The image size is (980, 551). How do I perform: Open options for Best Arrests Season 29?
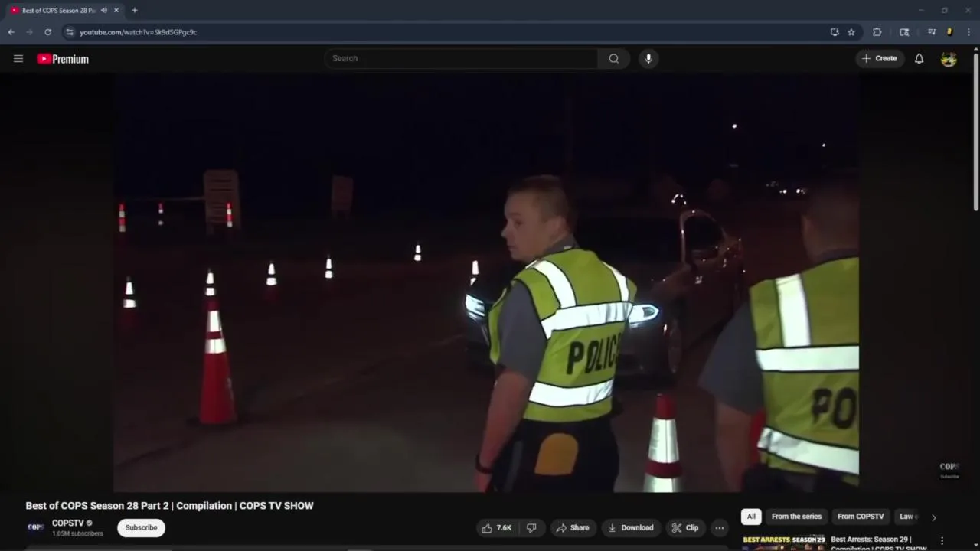click(x=942, y=541)
